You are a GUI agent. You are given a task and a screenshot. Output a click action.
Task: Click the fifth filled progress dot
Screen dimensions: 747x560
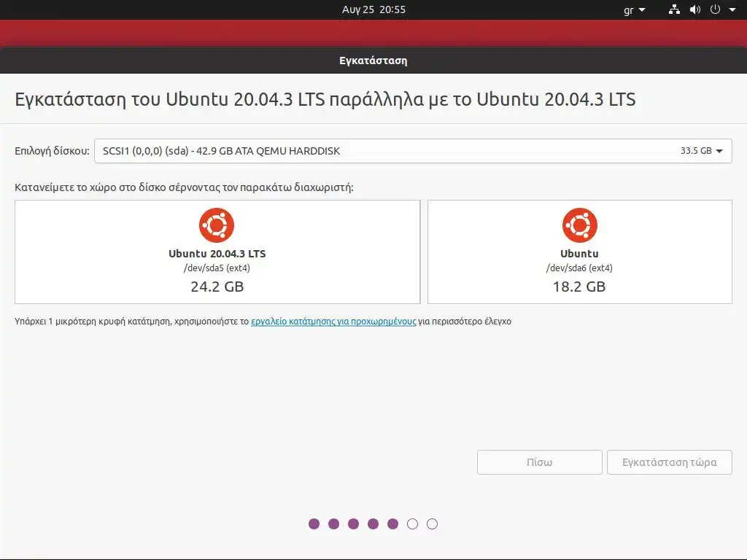pos(392,524)
